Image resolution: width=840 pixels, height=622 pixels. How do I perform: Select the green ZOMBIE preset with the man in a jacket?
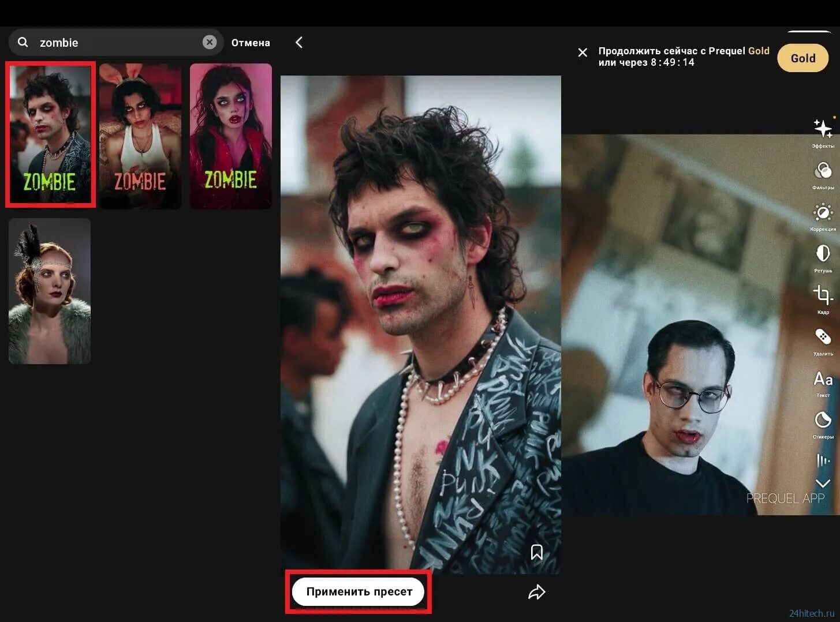[x=50, y=134]
